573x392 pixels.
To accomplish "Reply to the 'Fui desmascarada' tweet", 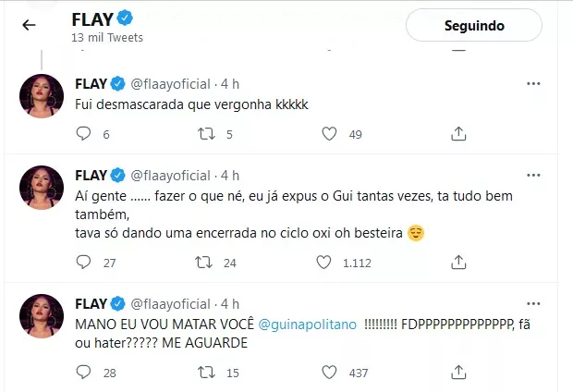I will point(83,134).
